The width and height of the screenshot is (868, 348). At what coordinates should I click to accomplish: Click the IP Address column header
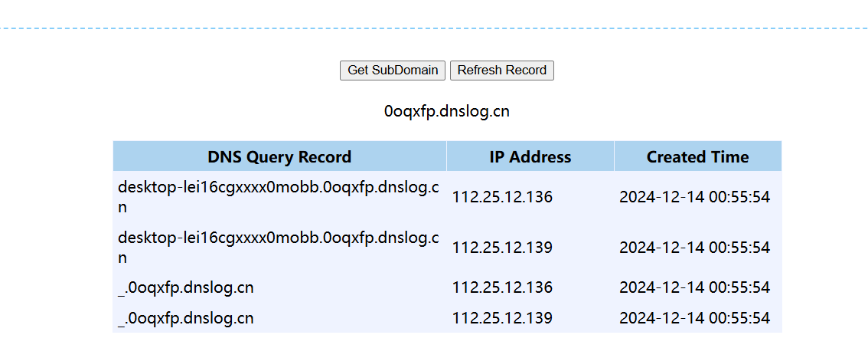530,157
